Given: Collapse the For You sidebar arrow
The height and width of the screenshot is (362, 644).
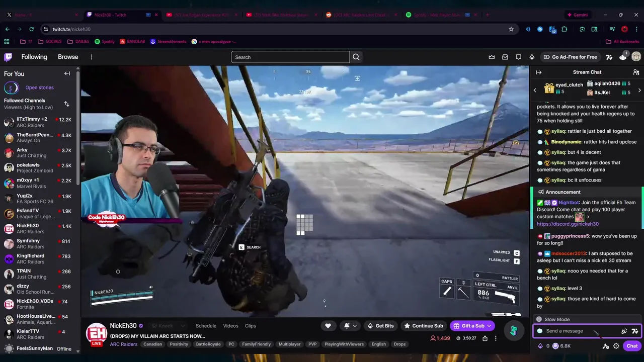Looking at the screenshot, I should (67, 73).
